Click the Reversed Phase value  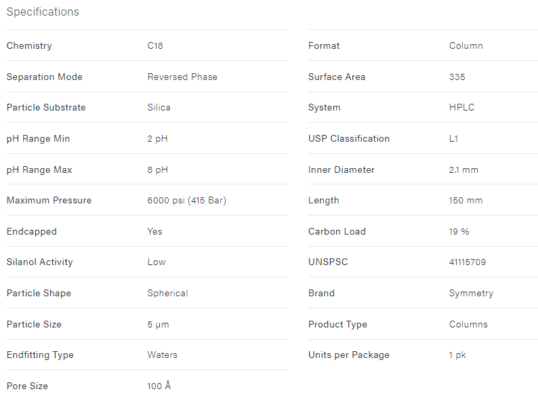pyautogui.click(x=182, y=77)
